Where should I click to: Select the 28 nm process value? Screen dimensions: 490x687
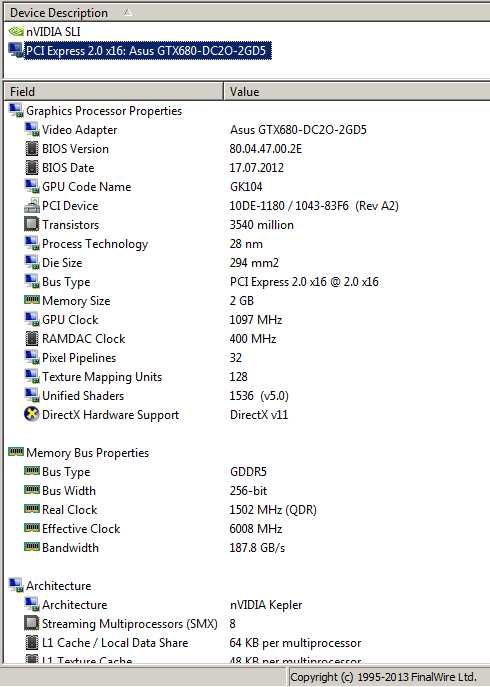tap(246, 244)
